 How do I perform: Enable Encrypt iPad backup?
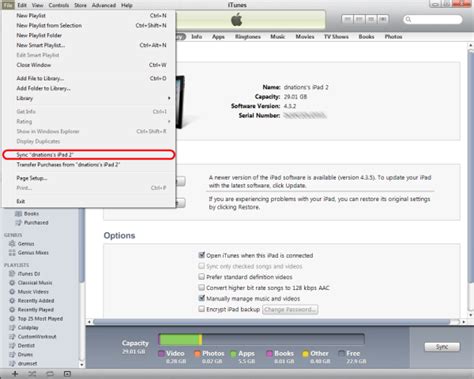(x=201, y=309)
